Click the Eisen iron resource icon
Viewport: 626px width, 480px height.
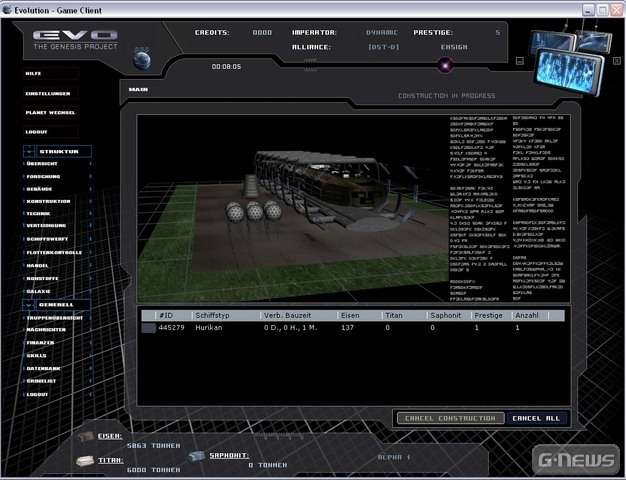coord(86,436)
